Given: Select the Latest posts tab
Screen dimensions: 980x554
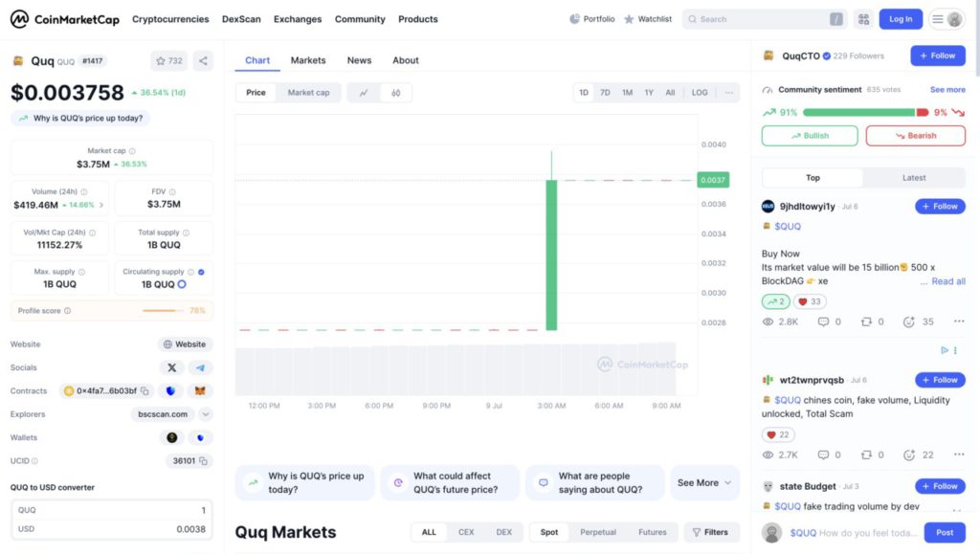Looking at the screenshot, I should (914, 178).
